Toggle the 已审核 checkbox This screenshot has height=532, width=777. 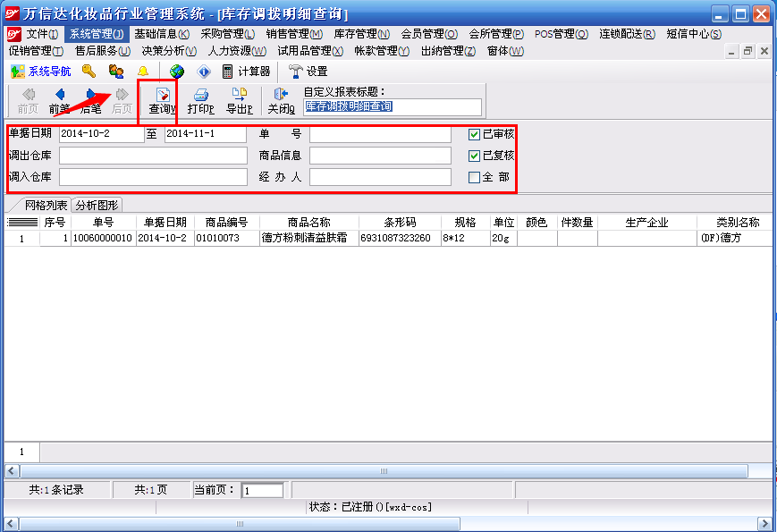click(x=474, y=134)
